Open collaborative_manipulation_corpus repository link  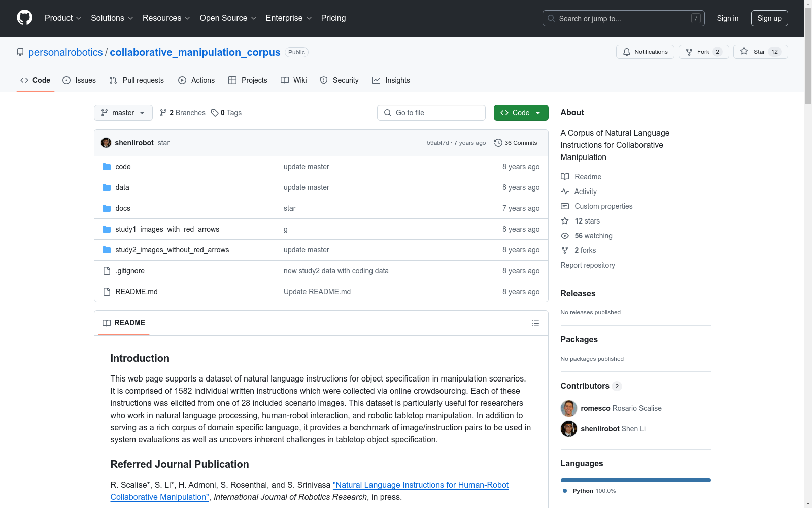[x=195, y=52]
